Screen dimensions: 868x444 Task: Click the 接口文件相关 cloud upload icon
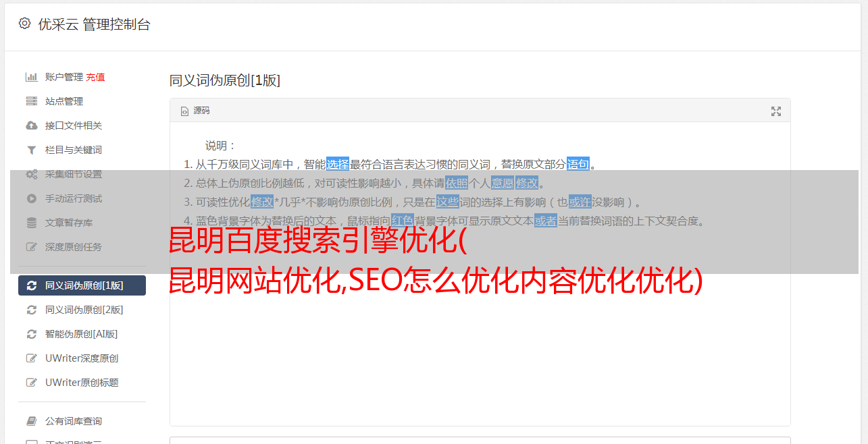(x=31, y=126)
